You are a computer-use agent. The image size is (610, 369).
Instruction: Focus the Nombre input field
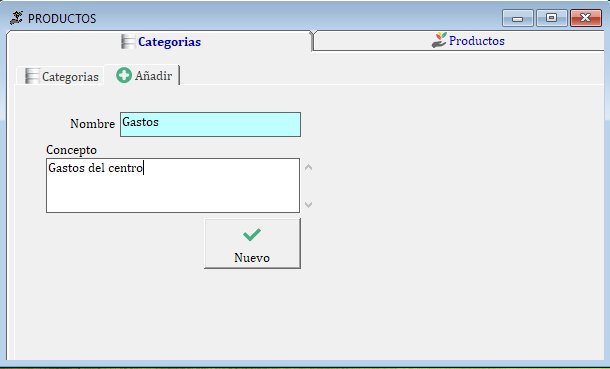(210, 124)
